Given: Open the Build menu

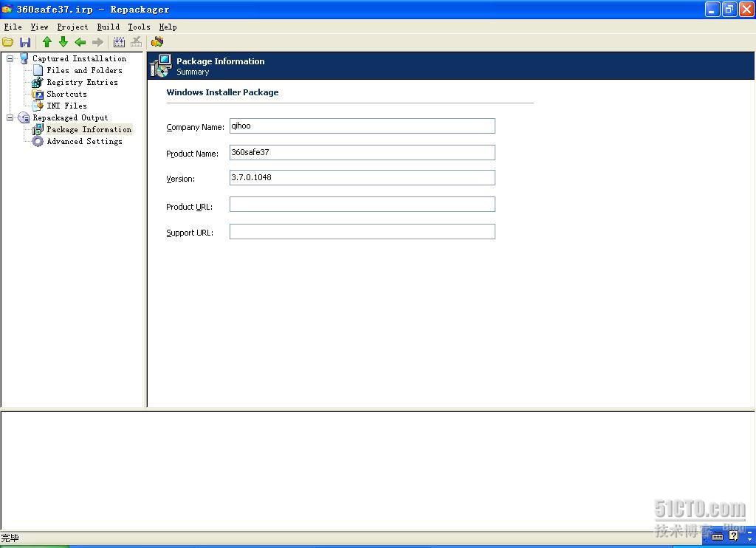Looking at the screenshot, I should (x=108, y=27).
